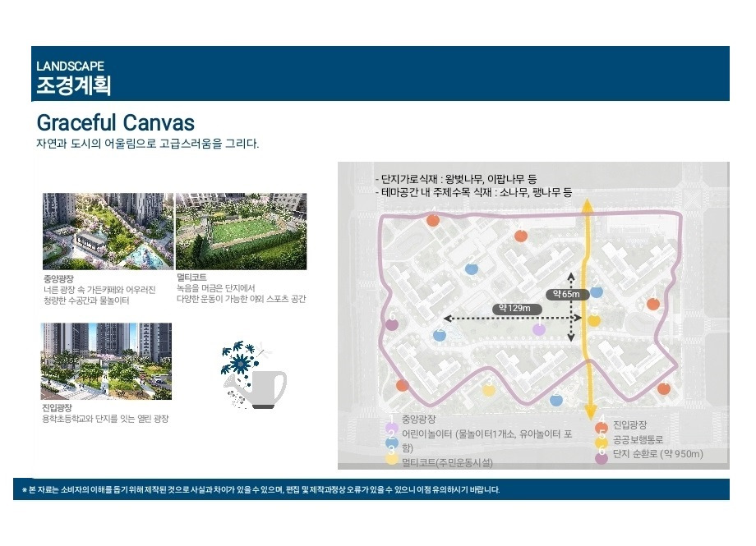756x546 pixels.
Task: Select the 진입광장 entrance plaza rendering image
Action: point(106,361)
